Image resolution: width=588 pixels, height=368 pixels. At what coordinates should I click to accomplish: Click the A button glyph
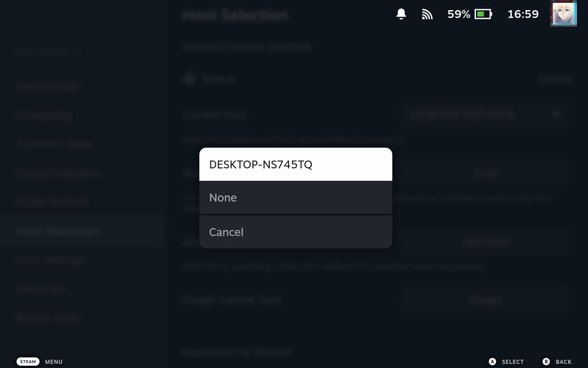(492, 362)
